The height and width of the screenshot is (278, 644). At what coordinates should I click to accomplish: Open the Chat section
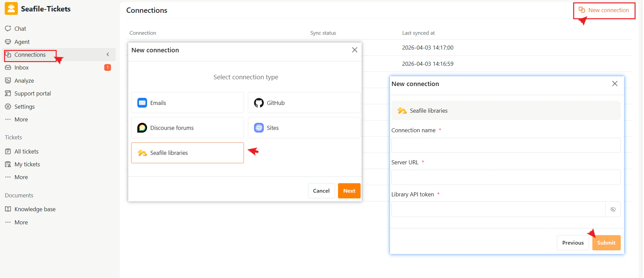coord(20,29)
